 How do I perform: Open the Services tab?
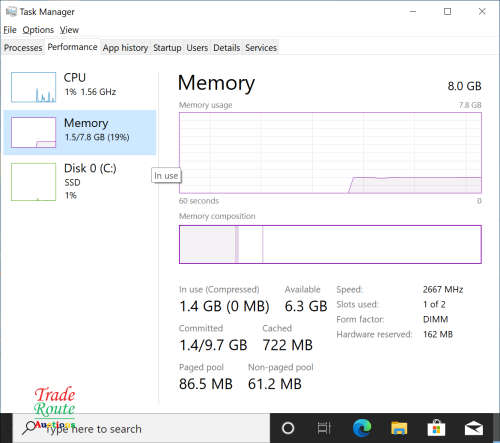pos(261,48)
